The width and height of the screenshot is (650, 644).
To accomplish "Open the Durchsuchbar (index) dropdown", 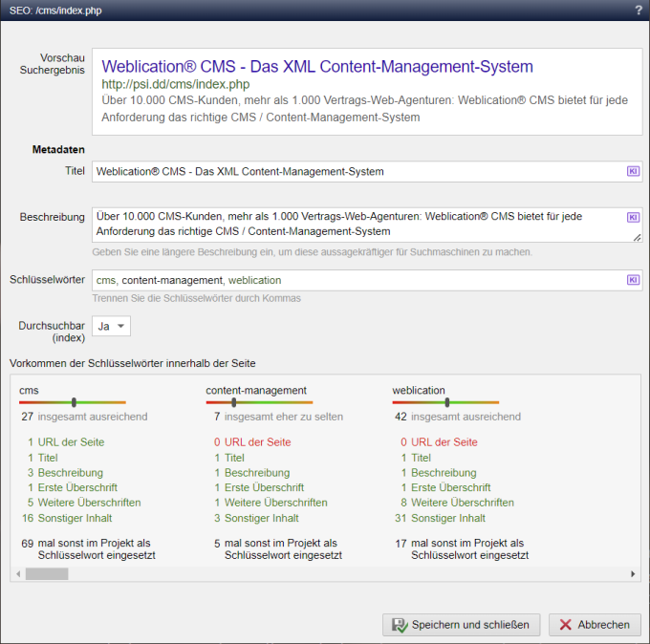I will click(x=111, y=326).
